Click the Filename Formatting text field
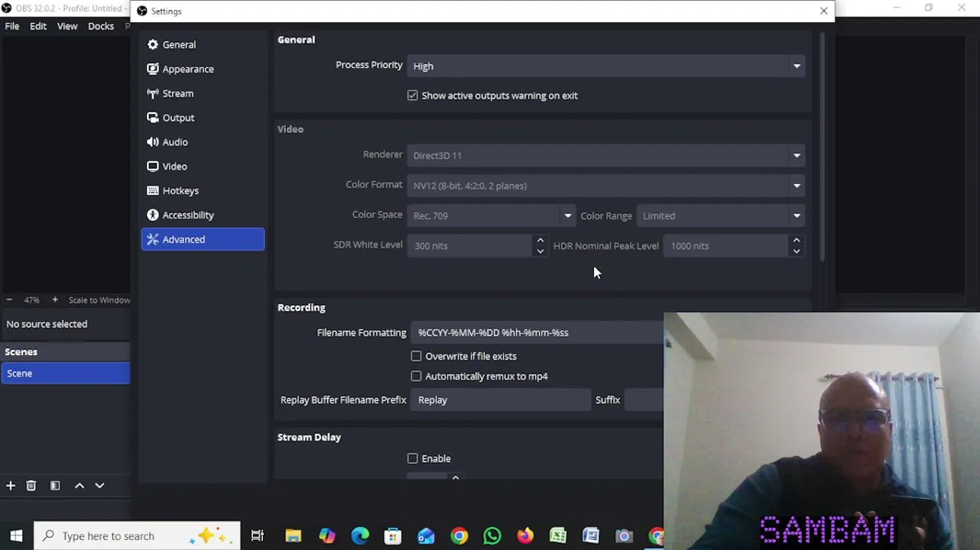 [537, 332]
